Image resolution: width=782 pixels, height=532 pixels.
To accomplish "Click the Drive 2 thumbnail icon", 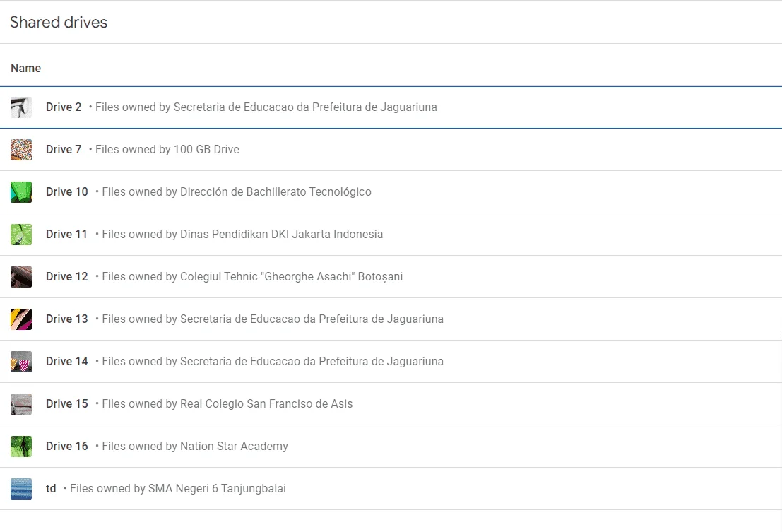I will pos(21,107).
